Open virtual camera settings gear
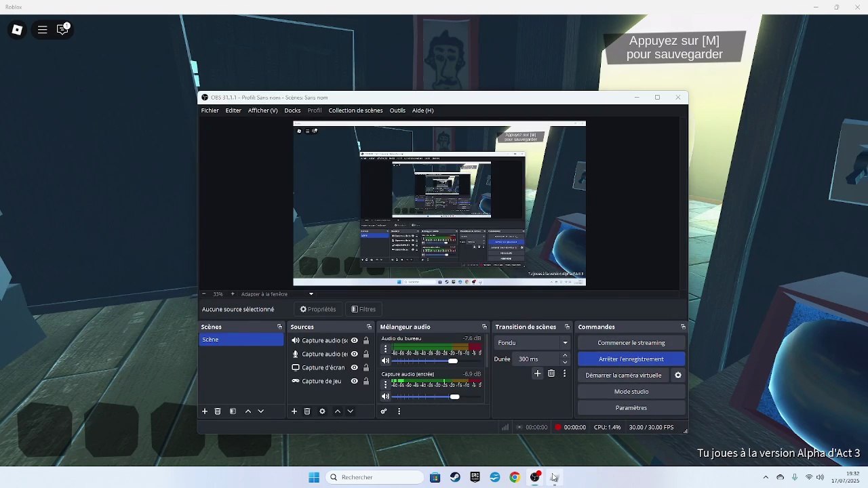868x488 pixels. (677, 375)
